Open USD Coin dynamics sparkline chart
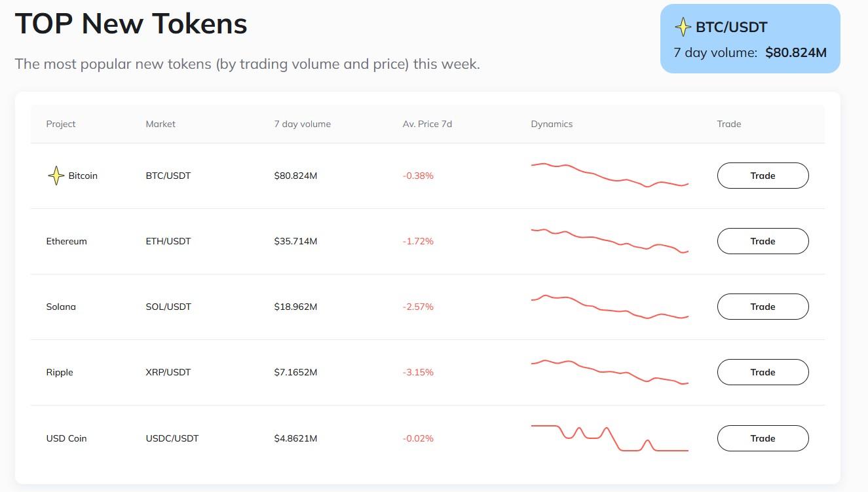 pyautogui.click(x=609, y=438)
